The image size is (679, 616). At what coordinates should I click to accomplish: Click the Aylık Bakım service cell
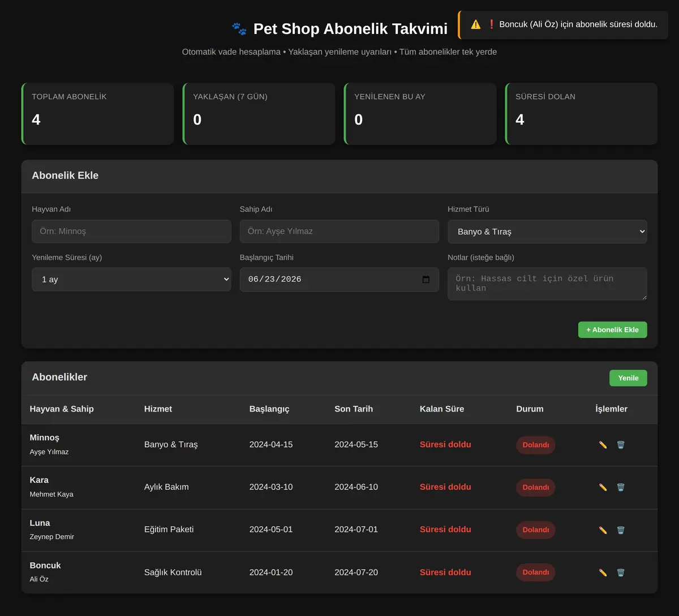click(166, 487)
